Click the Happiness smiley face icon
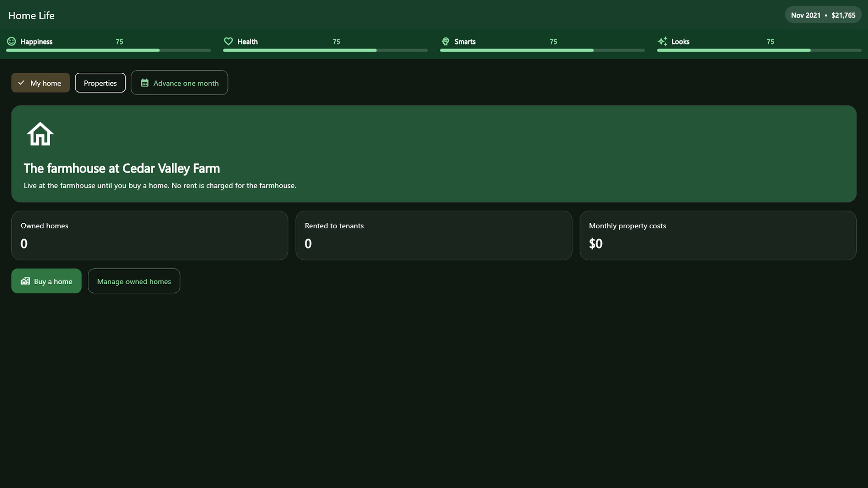This screenshot has height=488, width=868. click(11, 41)
